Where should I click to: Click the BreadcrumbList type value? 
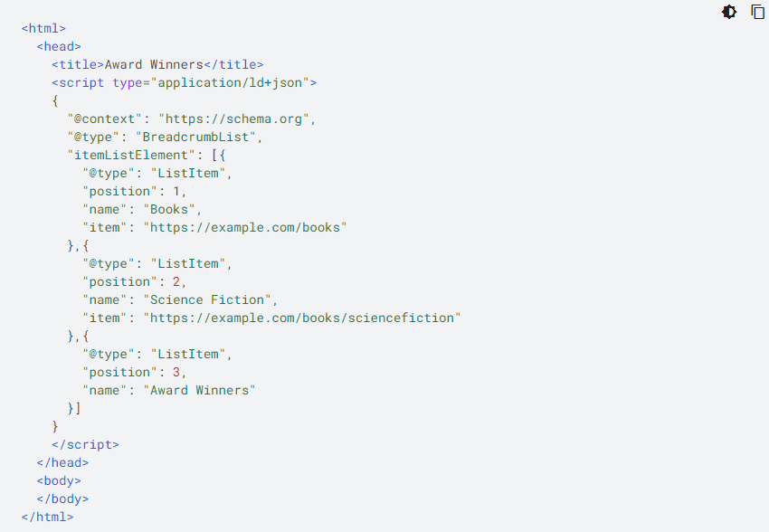195,138
